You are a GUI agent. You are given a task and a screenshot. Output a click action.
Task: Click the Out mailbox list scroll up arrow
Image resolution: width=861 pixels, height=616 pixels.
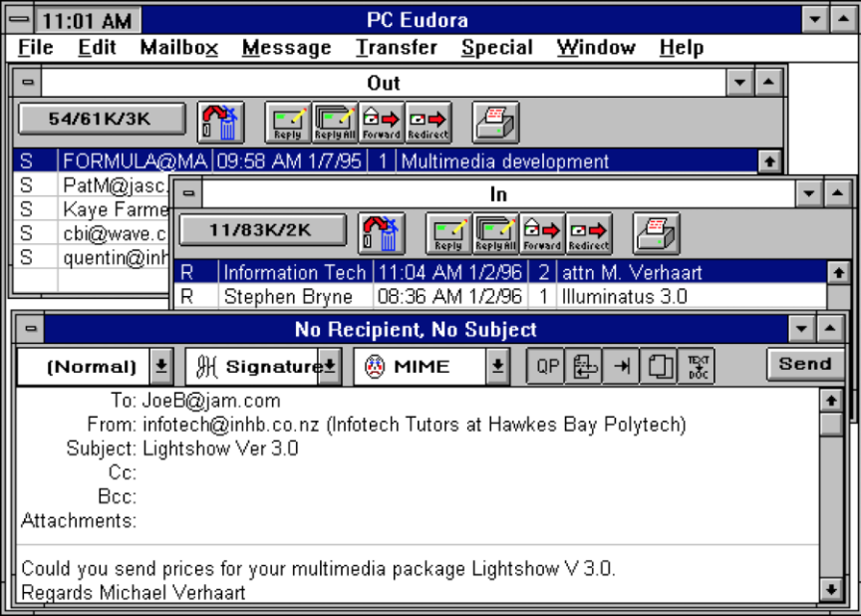[x=769, y=161]
